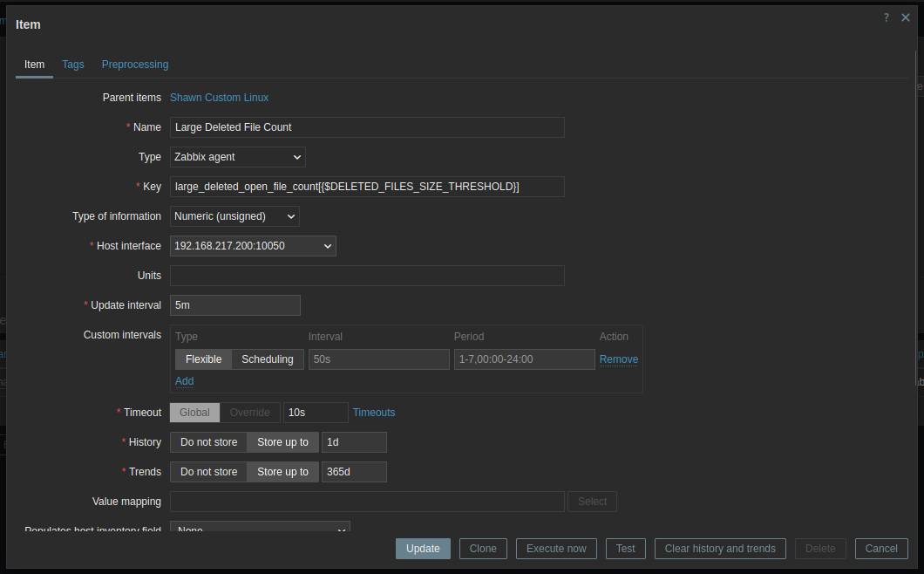Open the Preprocessing tab
This screenshot has height=574, width=924.
tap(135, 65)
